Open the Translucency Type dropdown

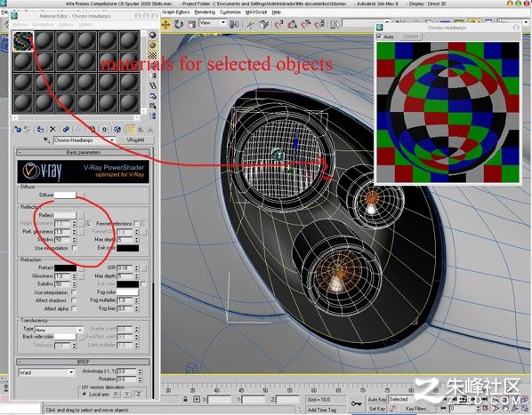(80, 330)
